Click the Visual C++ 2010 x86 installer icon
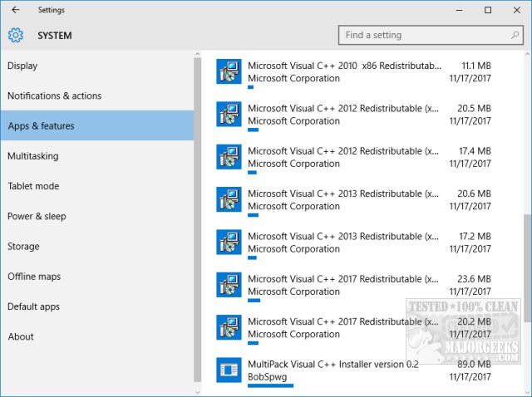532x397 pixels. click(229, 71)
